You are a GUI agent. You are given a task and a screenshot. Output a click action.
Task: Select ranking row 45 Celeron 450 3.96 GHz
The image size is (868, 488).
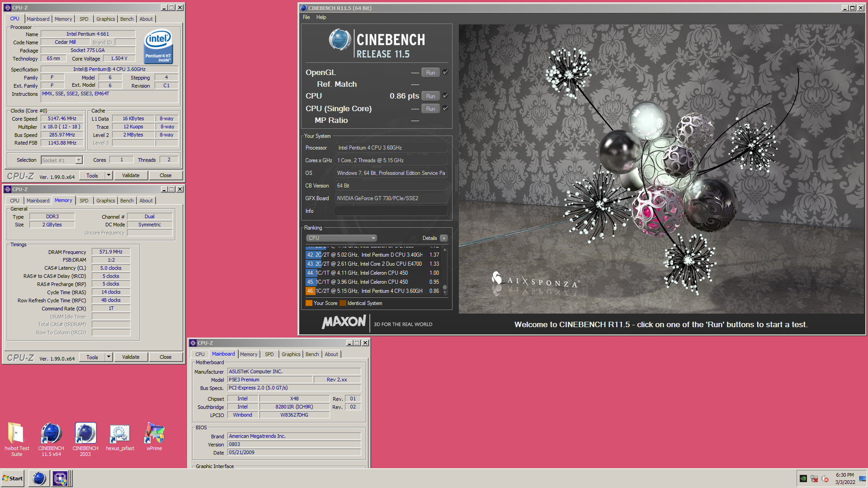pos(373,282)
